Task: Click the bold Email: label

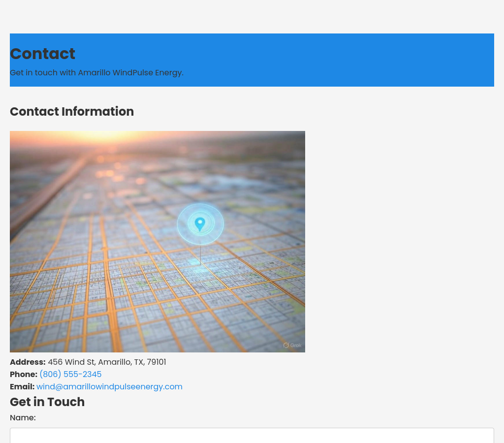Action: tap(22, 387)
